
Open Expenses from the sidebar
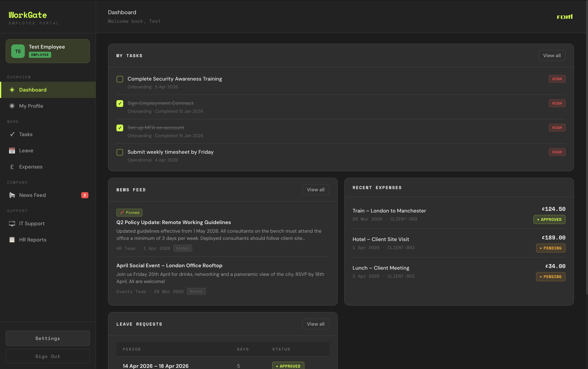pos(48,167)
